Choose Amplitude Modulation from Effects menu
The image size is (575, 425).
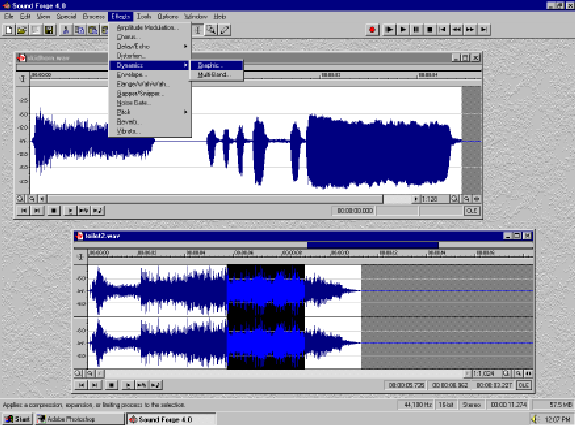pyautogui.click(x=150, y=28)
